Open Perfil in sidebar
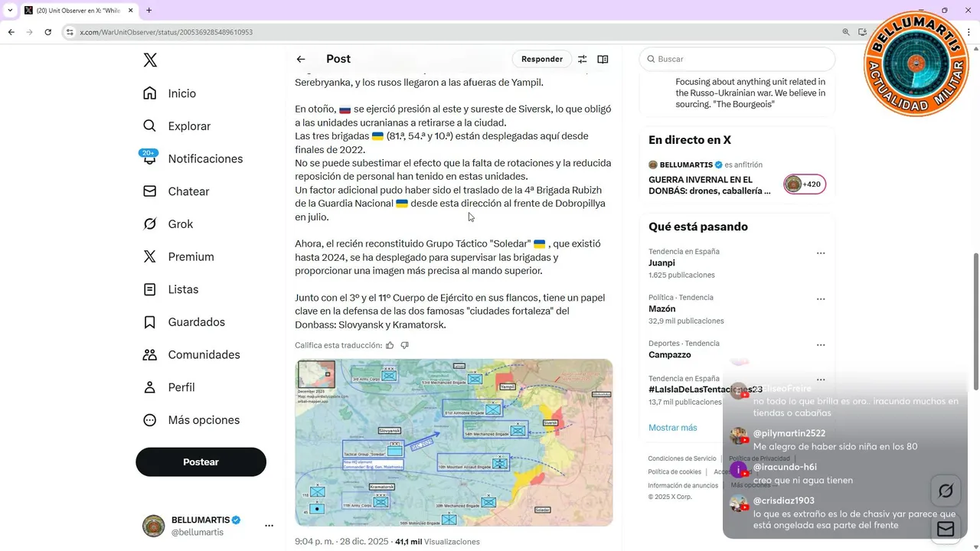The width and height of the screenshot is (980, 551). tap(169, 387)
